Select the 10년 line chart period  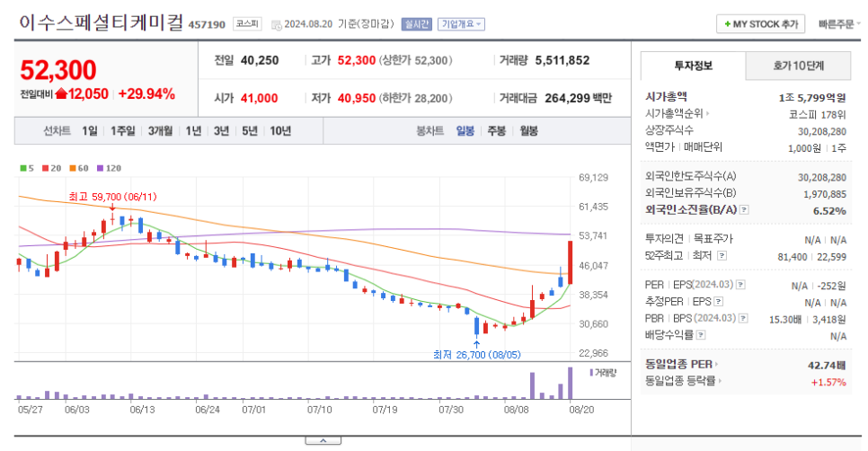(280, 131)
